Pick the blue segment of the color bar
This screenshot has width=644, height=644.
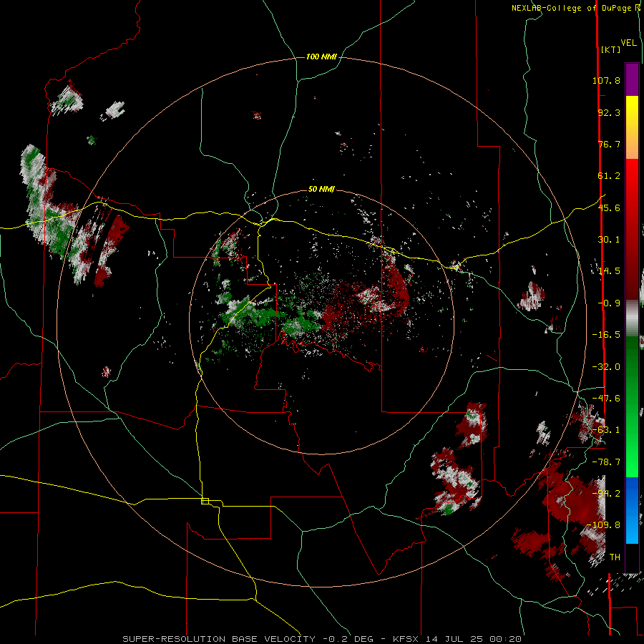pos(632,510)
